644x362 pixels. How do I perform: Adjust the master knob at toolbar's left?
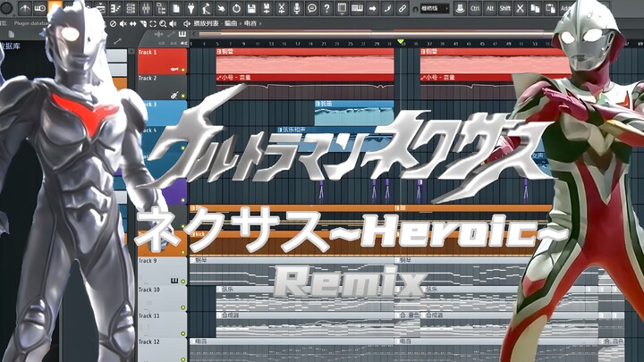6,7
